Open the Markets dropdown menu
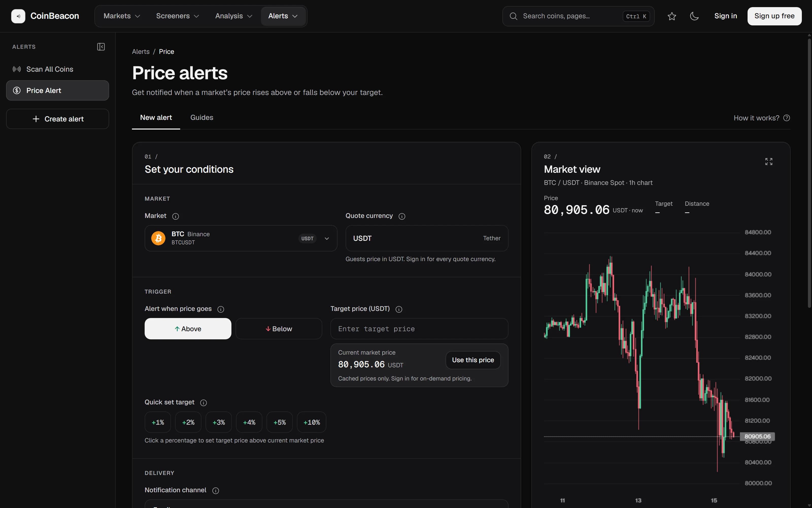812x508 pixels. [122, 16]
